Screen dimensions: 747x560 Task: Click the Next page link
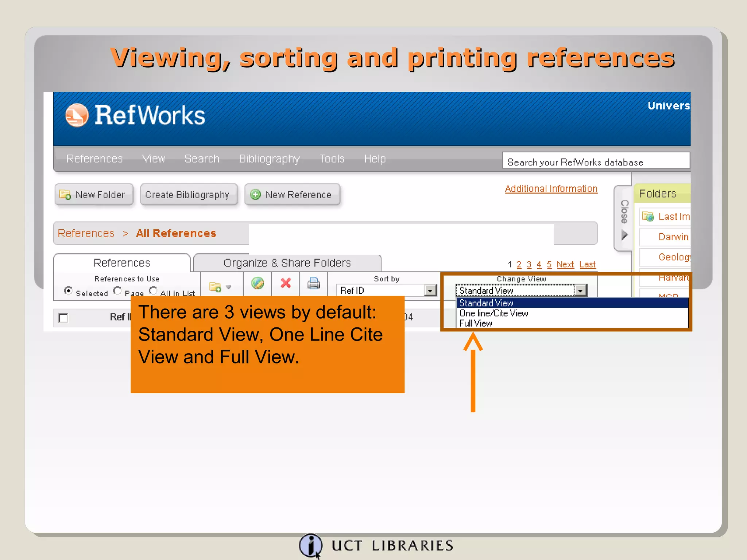(x=565, y=264)
